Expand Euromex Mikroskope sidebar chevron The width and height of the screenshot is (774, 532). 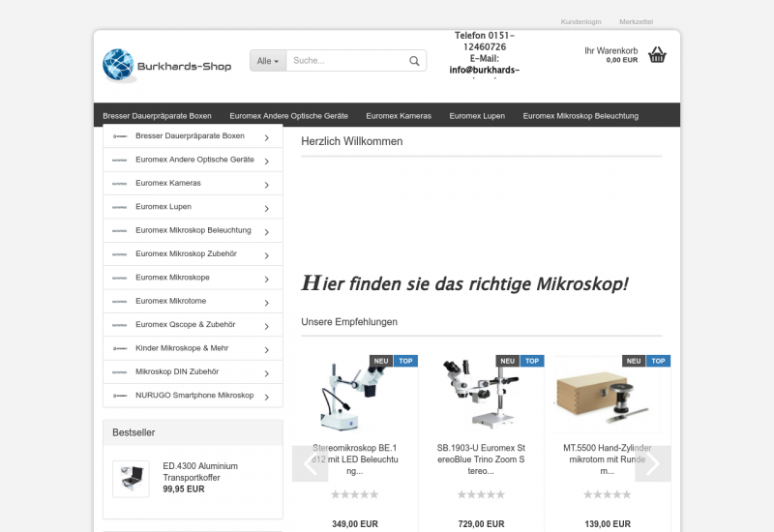[x=266, y=279]
